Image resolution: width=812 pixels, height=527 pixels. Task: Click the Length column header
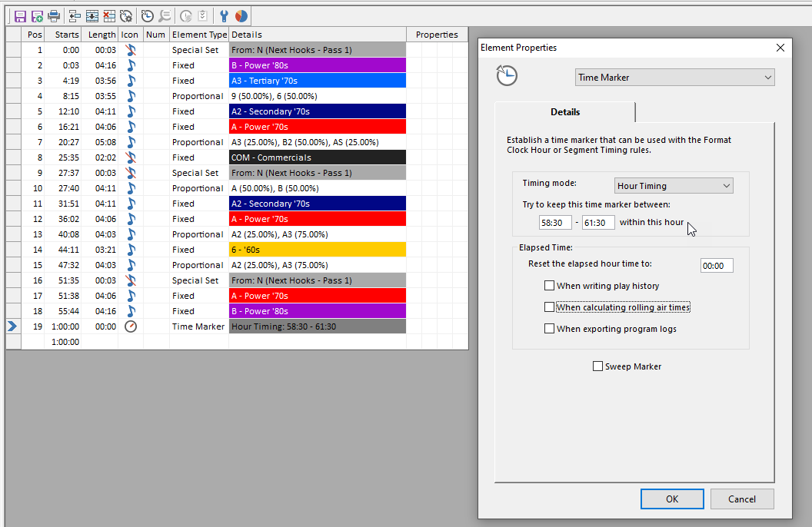point(99,35)
